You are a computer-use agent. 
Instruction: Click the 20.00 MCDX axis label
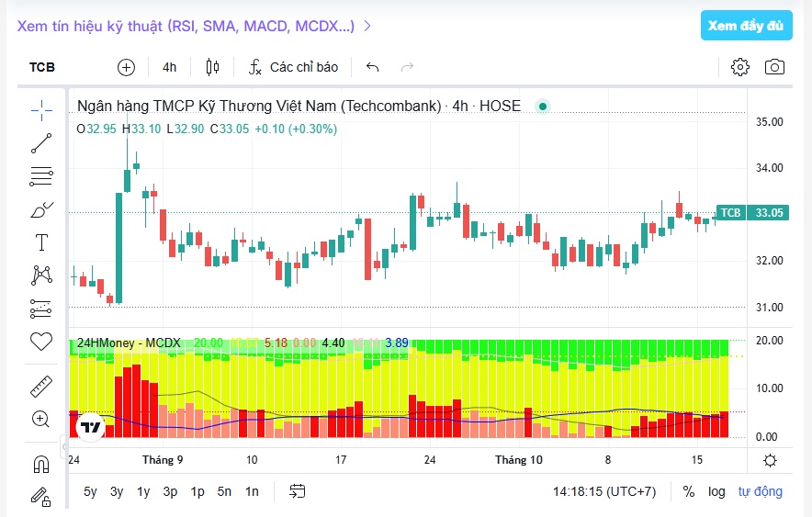pos(770,341)
